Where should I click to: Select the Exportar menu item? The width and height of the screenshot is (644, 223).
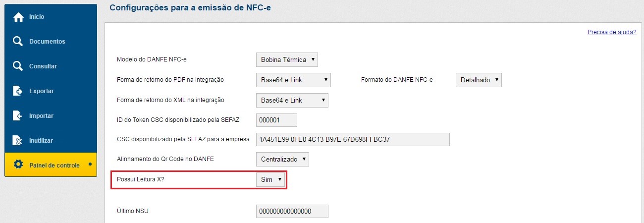tap(42, 91)
